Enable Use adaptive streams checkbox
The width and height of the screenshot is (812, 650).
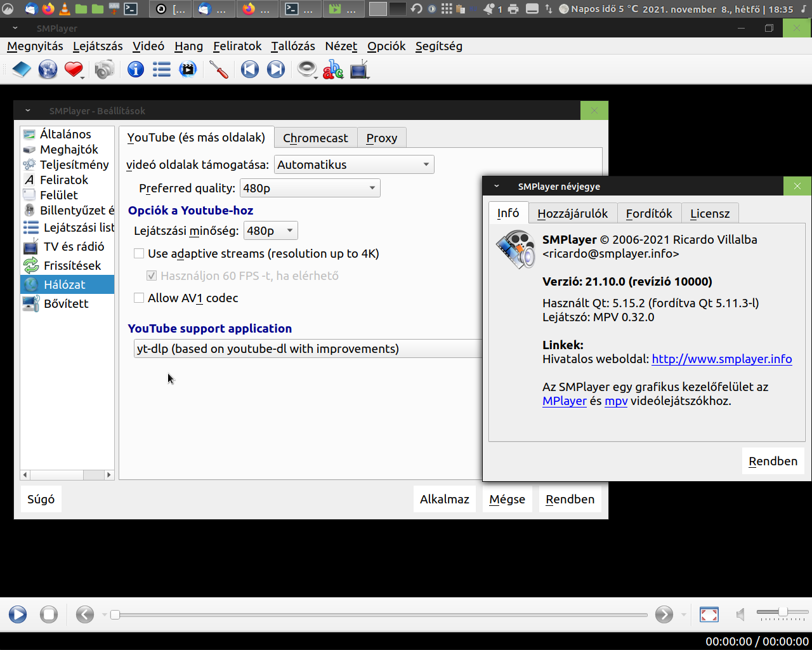[x=139, y=253]
